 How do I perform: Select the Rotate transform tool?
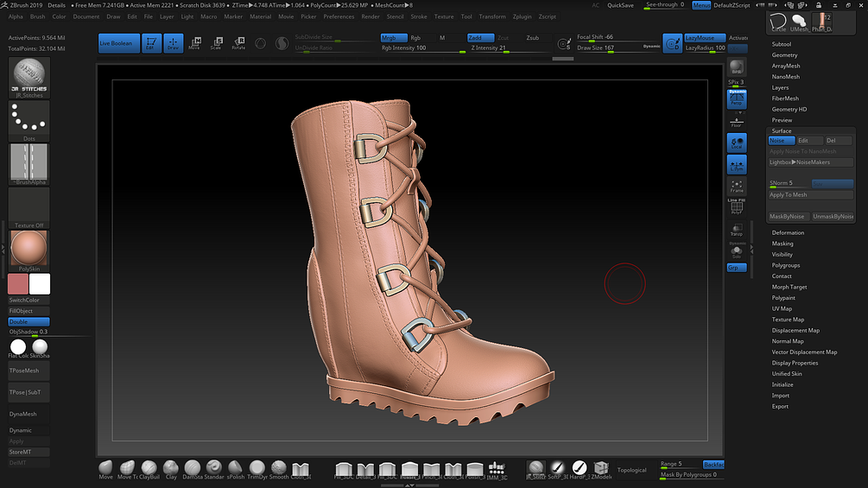[238, 43]
